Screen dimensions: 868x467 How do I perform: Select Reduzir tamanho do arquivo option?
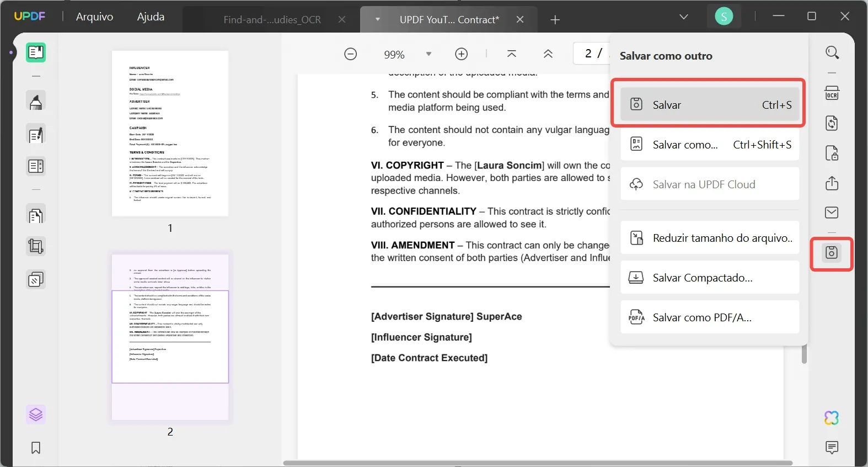[x=710, y=238]
